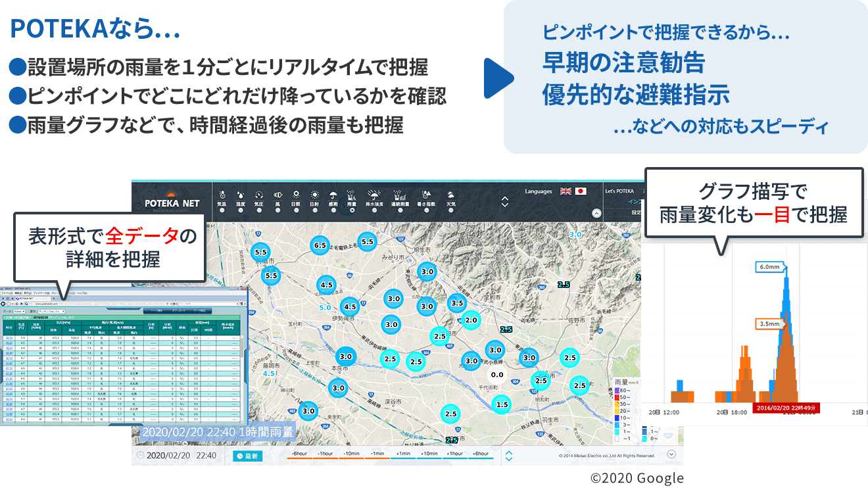Click the 3.5 rainfall marker on map
Viewport: 868px width, 488px height.
pos(457,303)
